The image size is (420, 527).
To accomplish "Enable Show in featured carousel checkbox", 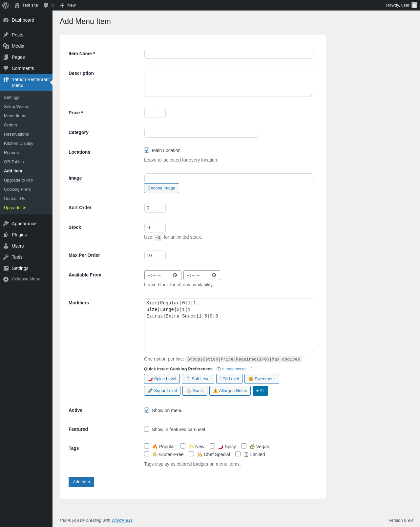I will 147,429.
